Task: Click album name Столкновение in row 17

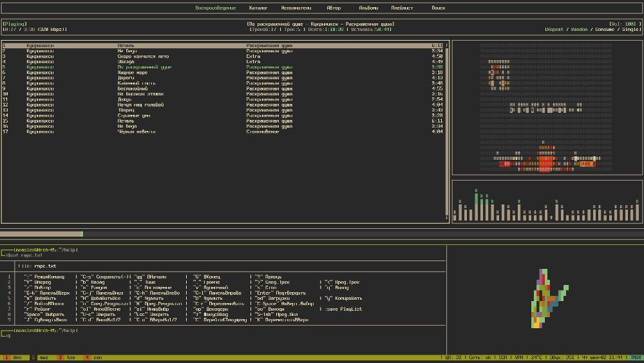Action: click(x=263, y=132)
